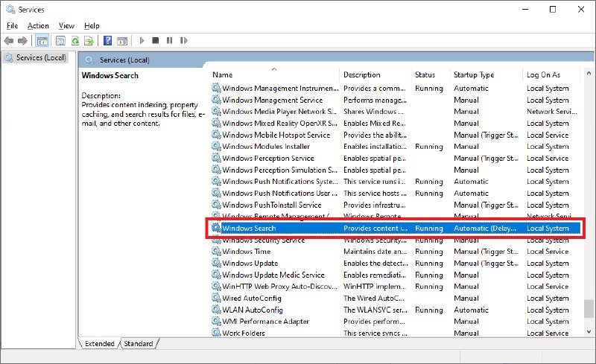Switch to the Standard tab

139,343
